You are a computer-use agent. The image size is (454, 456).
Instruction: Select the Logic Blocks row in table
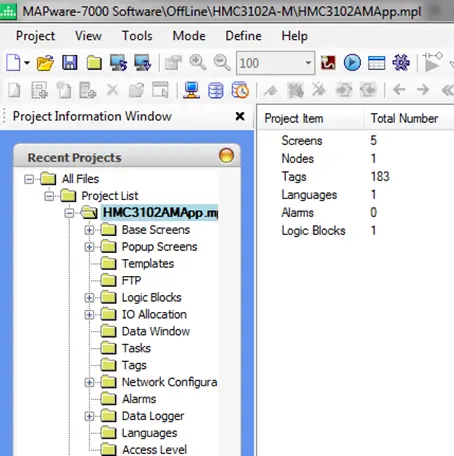(313, 231)
